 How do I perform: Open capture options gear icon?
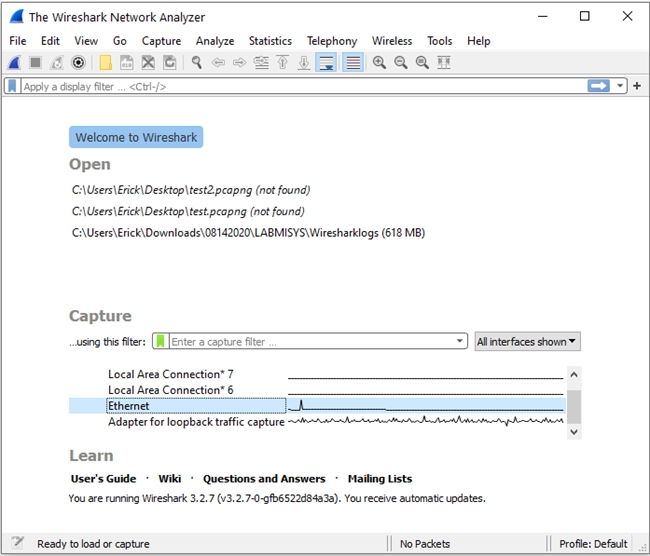pyautogui.click(x=78, y=63)
